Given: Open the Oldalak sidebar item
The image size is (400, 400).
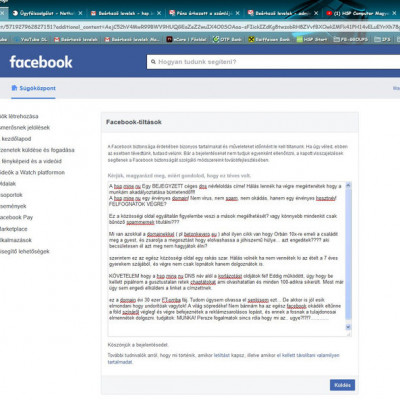Looking at the screenshot, I should [x=8, y=184].
